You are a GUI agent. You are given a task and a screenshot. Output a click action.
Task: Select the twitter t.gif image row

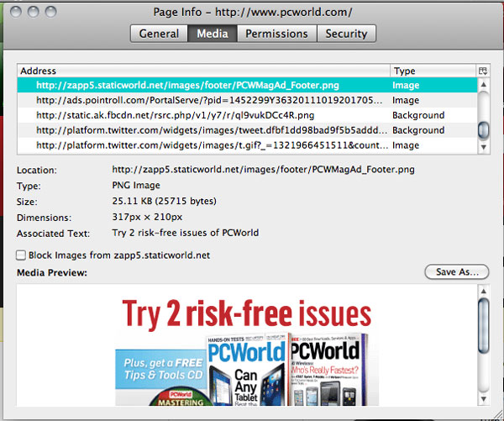click(247, 145)
